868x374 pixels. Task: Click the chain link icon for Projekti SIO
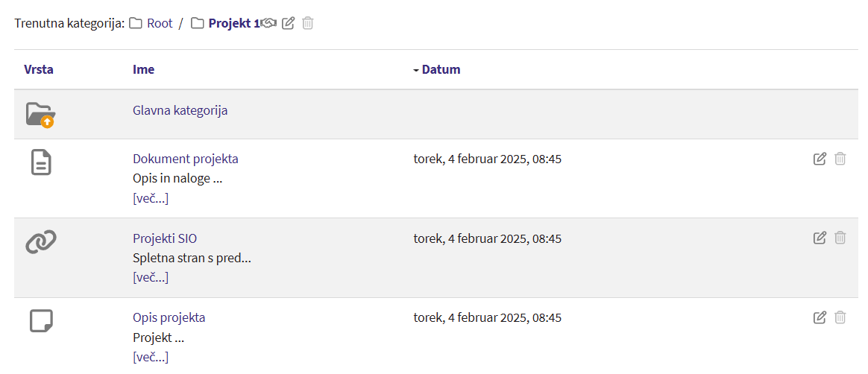tap(41, 241)
